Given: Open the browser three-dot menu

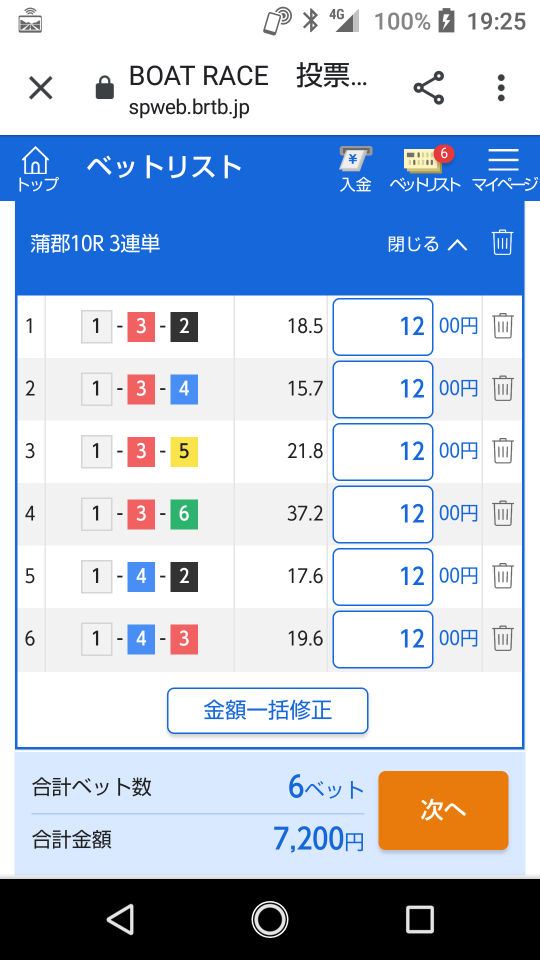Looking at the screenshot, I should (501, 88).
